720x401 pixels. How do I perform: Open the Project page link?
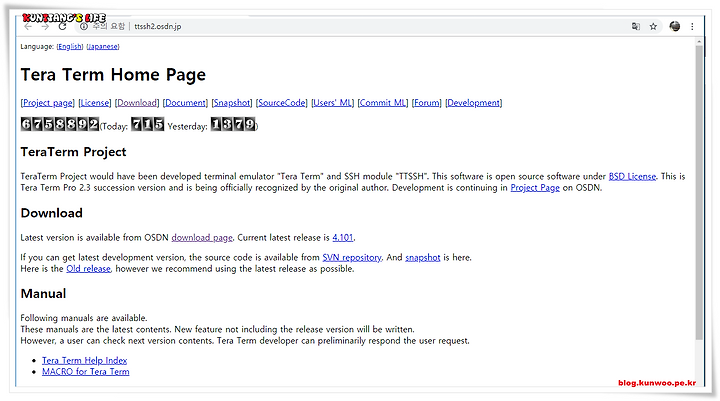(48, 103)
